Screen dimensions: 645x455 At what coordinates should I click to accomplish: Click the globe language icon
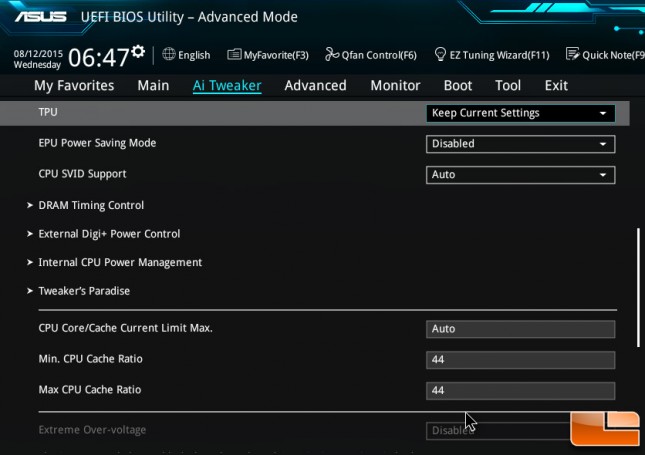pyautogui.click(x=169, y=54)
